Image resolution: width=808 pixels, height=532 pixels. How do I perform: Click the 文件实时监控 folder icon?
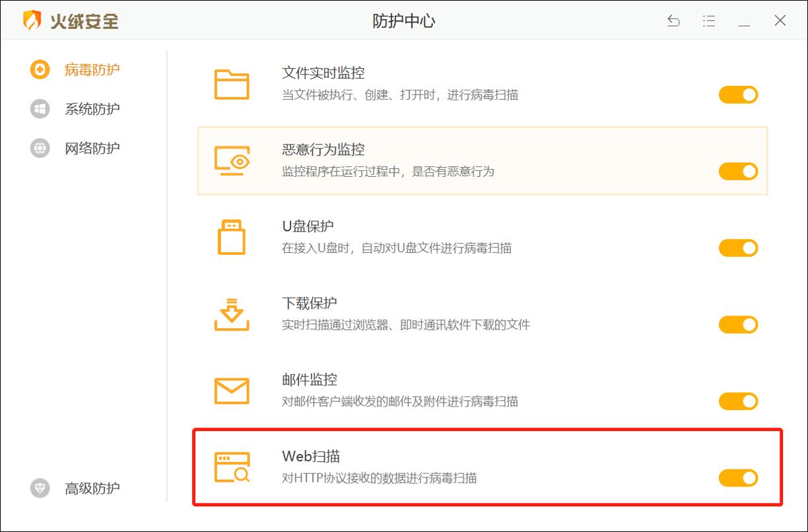231,83
